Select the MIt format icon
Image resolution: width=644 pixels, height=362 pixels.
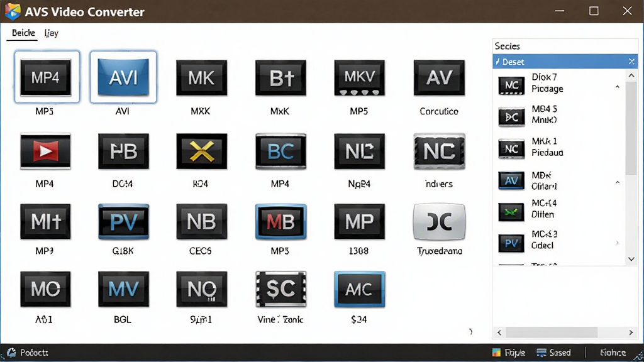pos(45,222)
